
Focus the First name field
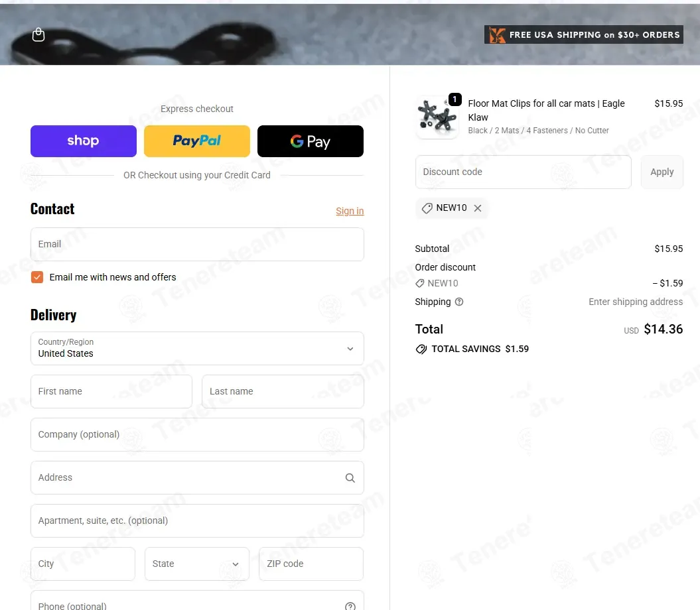point(111,391)
